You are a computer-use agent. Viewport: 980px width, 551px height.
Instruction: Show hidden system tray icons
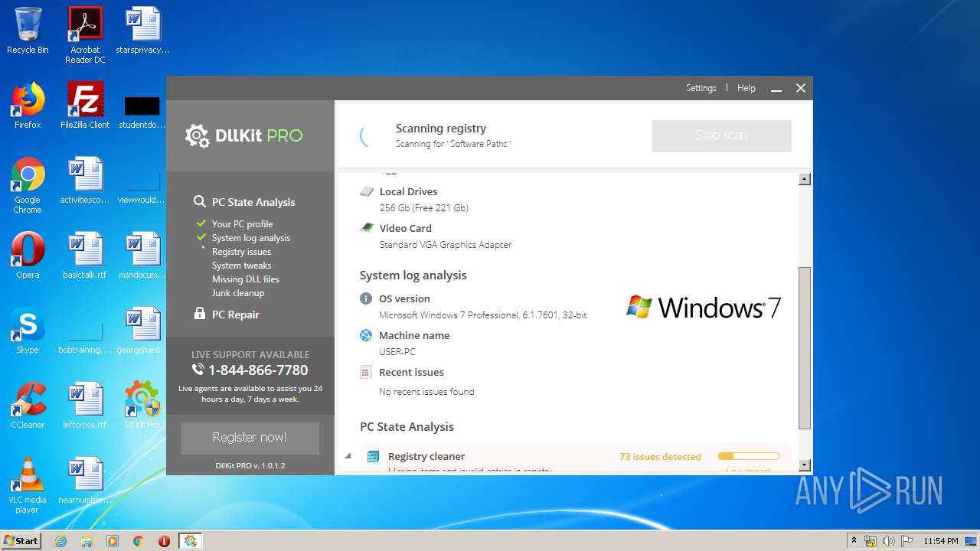(854, 541)
